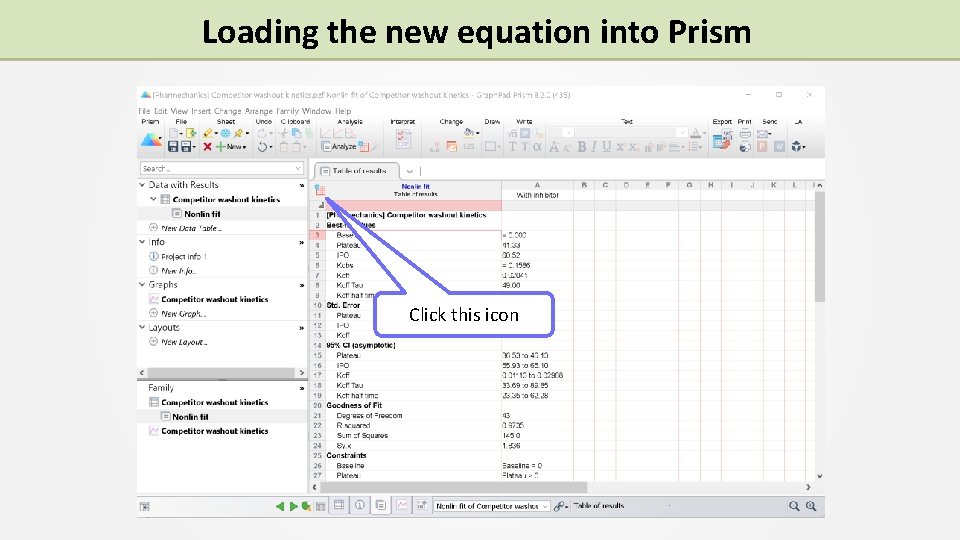The height and width of the screenshot is (540, 960).
Task: Collapse the Graphs section
Action: tap(142, 285)
